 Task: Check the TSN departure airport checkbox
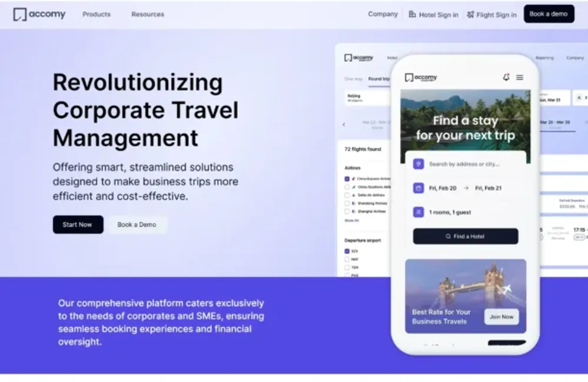pos(347,267)
